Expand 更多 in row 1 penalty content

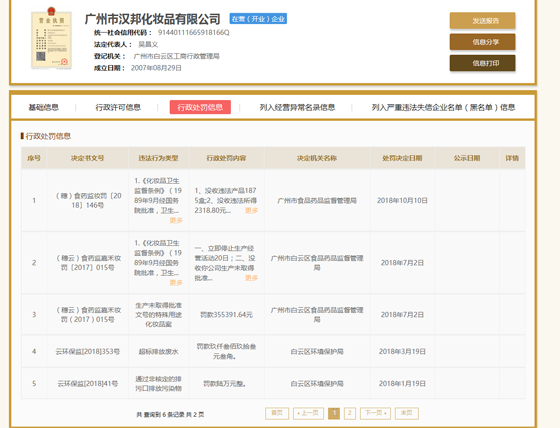tap(251, 210)
